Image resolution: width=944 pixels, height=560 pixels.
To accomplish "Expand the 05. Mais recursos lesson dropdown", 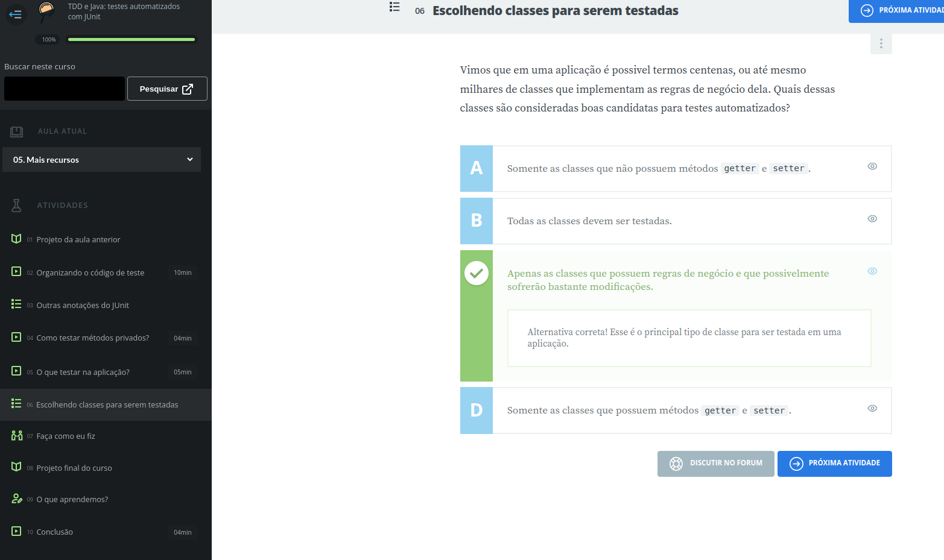I will [101, 160].
